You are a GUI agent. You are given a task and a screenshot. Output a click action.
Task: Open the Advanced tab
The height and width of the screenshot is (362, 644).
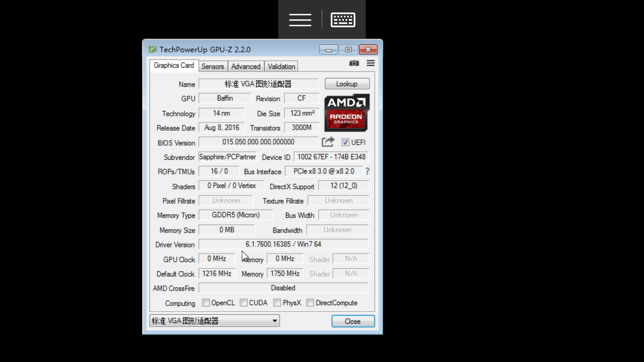(246, 66)
